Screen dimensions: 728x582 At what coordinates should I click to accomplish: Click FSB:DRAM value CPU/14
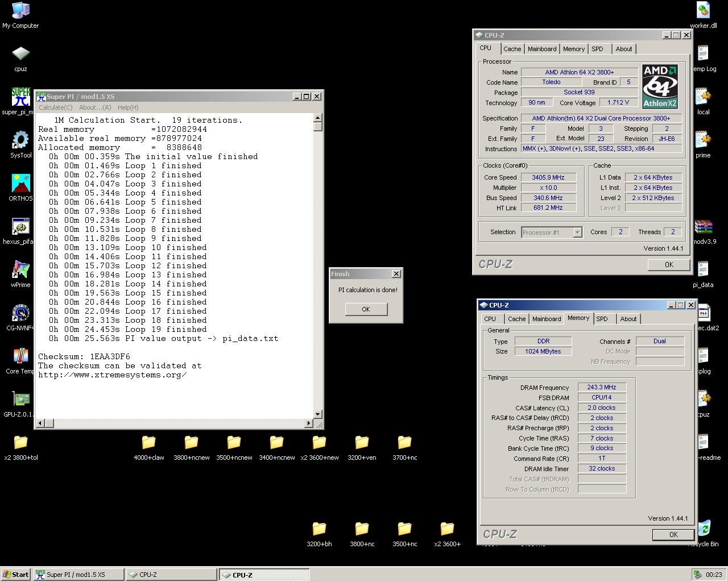pos(602,397)
